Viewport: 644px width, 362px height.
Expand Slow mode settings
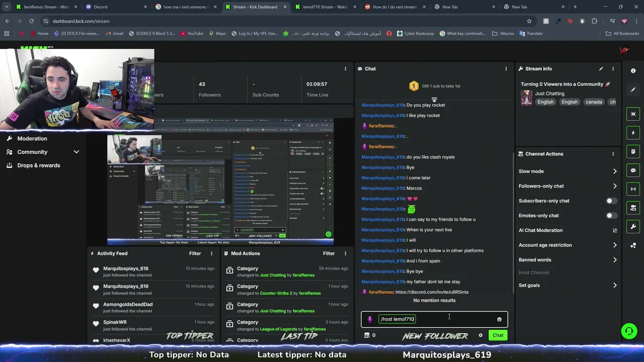point(615,171)
